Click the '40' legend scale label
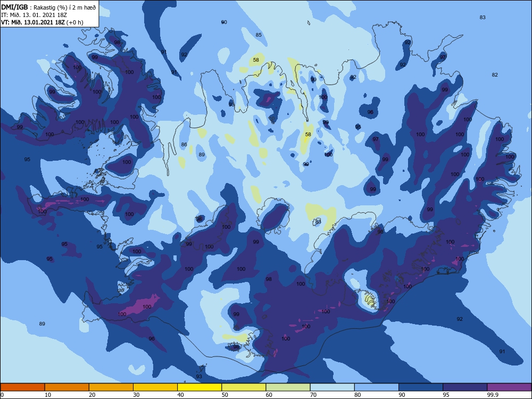 (x=180, y=395)
